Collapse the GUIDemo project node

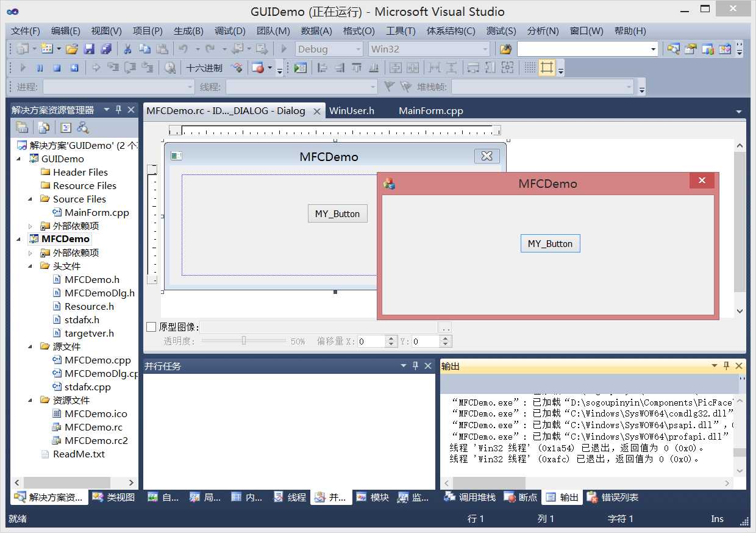(18, 159)
